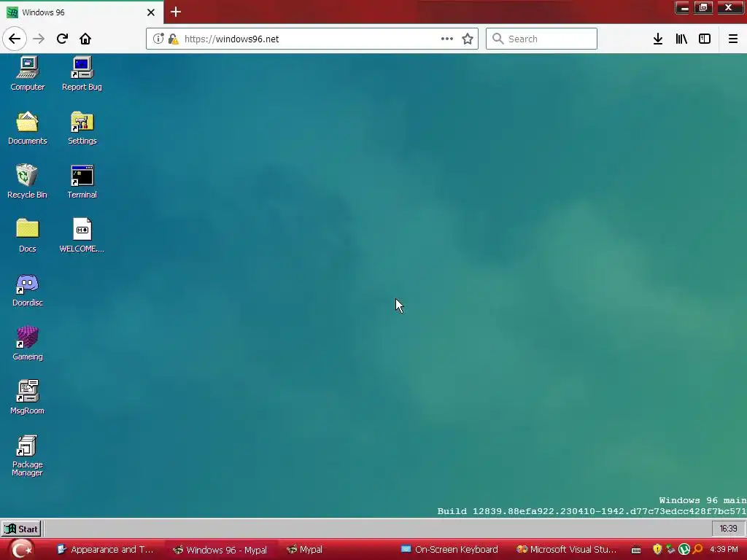Go back in browser history
Image resolution: width=747 pixels, height=560 pixels.
[x=15, y=39]
